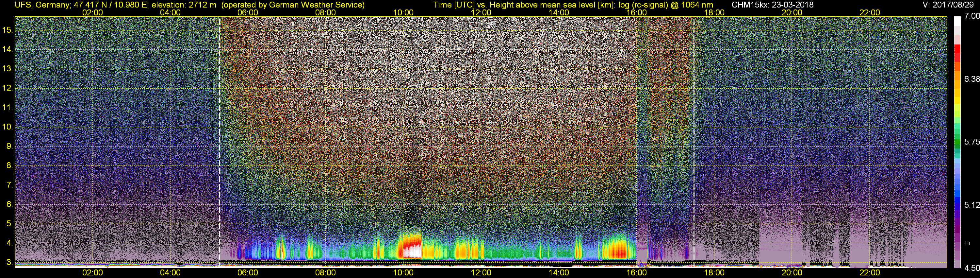Select the "47.417 N / 10.980 E" coordinates
Viewport: 980px width, 278px height.
(110, 5)
